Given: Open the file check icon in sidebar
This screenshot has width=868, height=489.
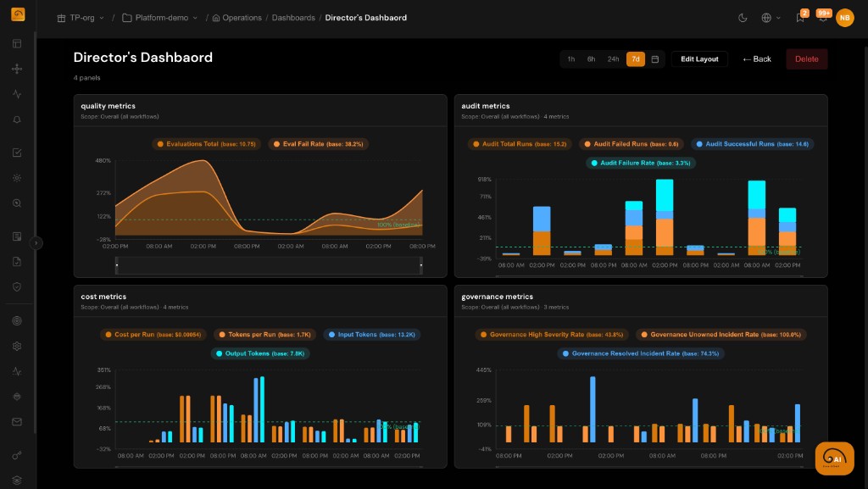Looking at the screenshot, I should (x=17, y=262).
